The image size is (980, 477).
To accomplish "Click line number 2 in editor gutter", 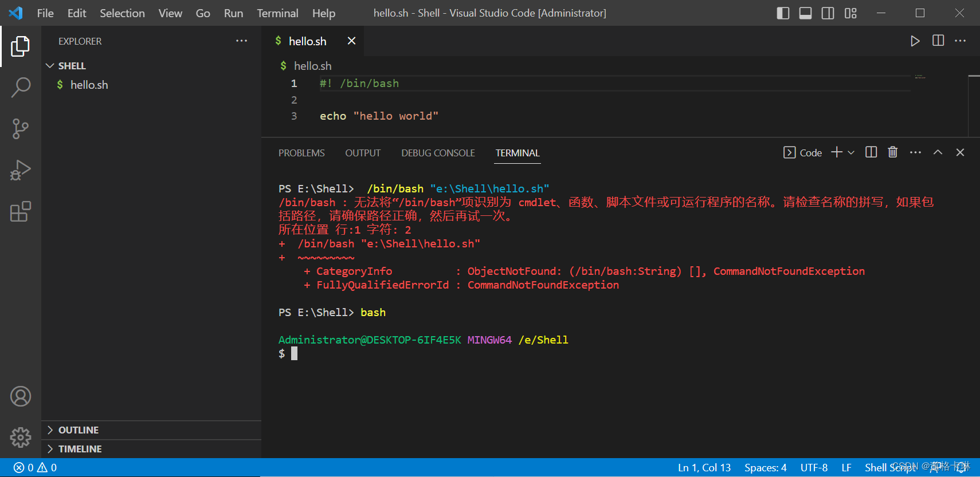I will [294, 100].
